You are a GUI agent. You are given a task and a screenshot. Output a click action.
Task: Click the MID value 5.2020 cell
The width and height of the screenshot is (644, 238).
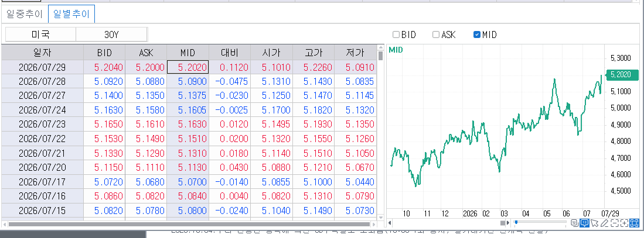[188, 67]
